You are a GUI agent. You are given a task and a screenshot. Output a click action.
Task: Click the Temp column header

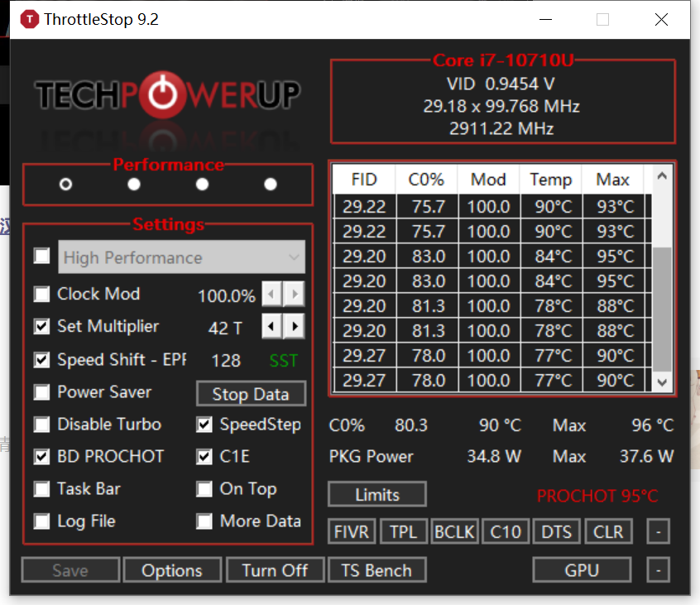point(550,180)
